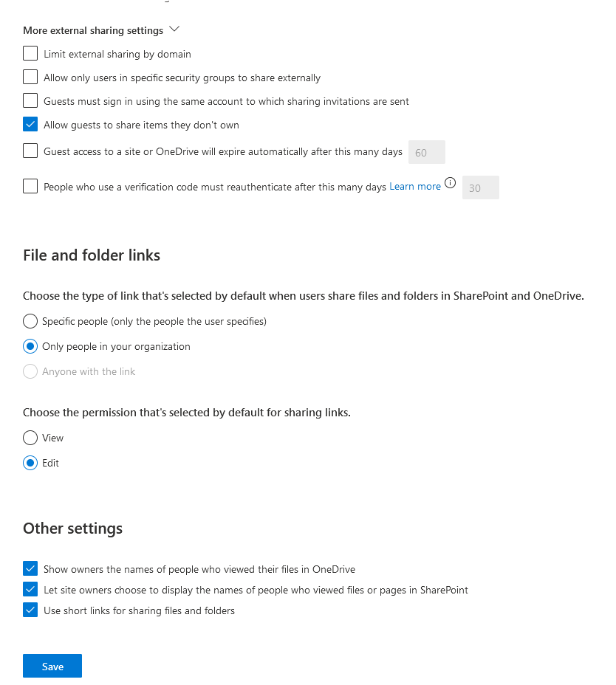This screenshot has width=616, height=685.
Task: Toggle verification code reauthentication checkbox
Action: [30, 187]
